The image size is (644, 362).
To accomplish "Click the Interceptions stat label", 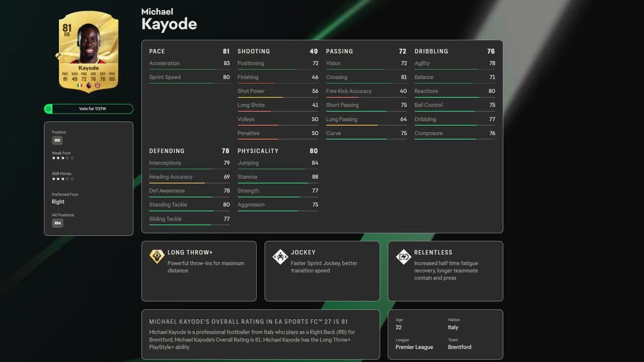I will point(165,163).
